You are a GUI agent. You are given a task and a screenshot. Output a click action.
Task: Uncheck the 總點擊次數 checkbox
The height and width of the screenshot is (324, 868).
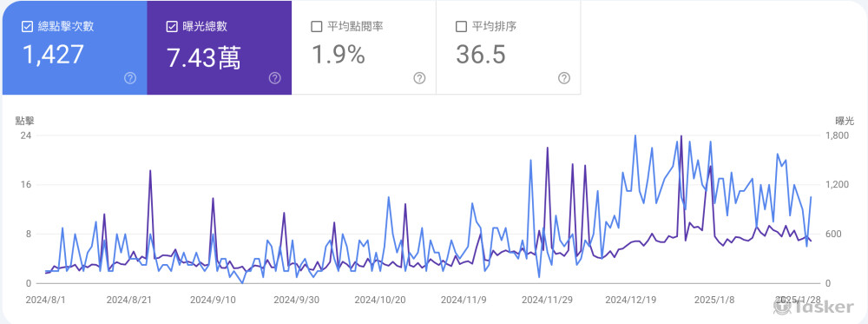click(x=27, y=27)
